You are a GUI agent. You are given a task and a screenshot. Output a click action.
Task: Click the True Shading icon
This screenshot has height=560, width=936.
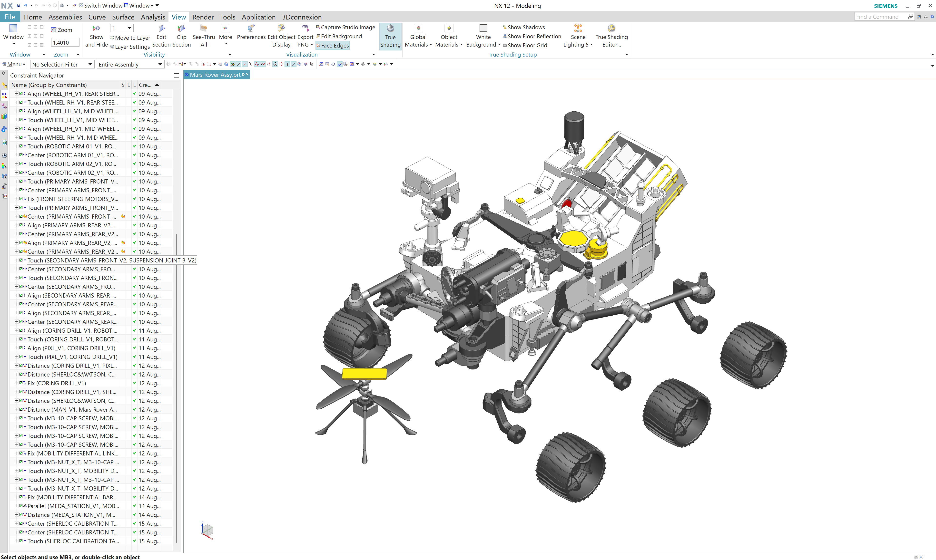(x=390, y=29)
